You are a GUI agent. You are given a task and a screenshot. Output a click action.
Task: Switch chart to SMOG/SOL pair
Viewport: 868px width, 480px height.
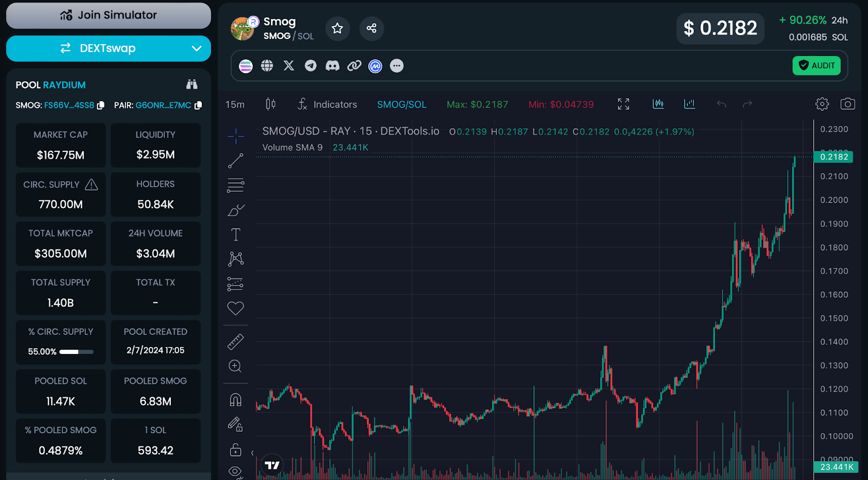point(401,104)
